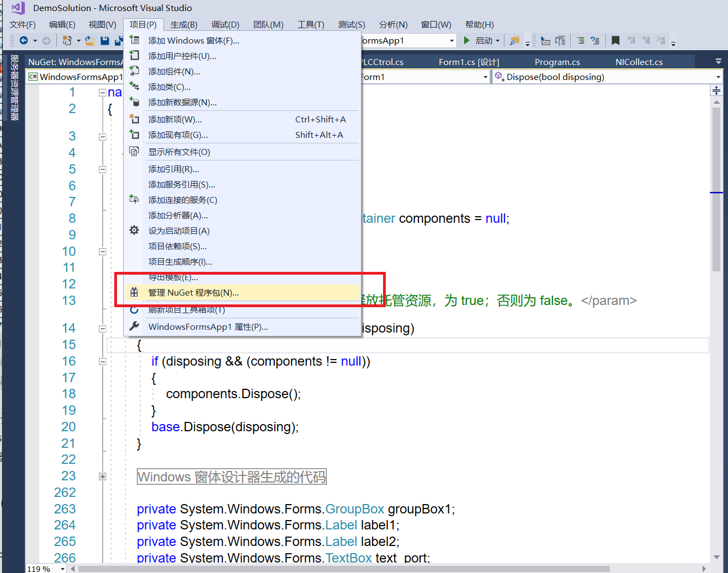Click the Save floppy disk icon
This screenshot has height=573, width=728.
[105, 40]
